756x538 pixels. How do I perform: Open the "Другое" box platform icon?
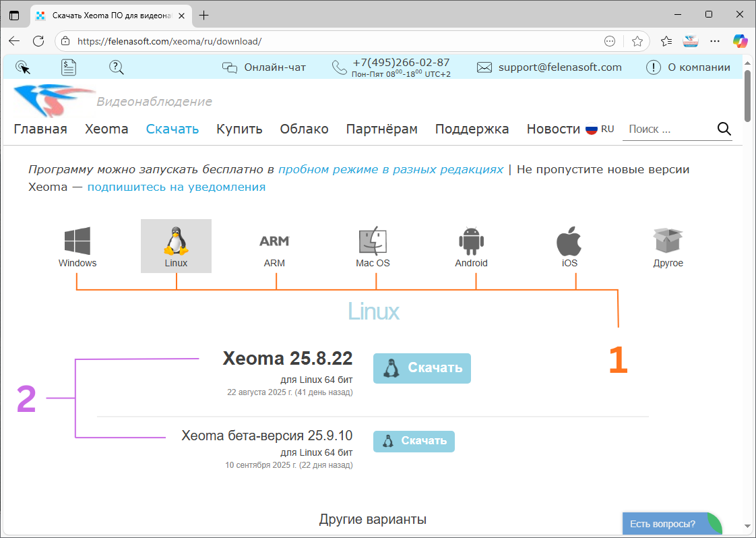[x=668, y=240]
